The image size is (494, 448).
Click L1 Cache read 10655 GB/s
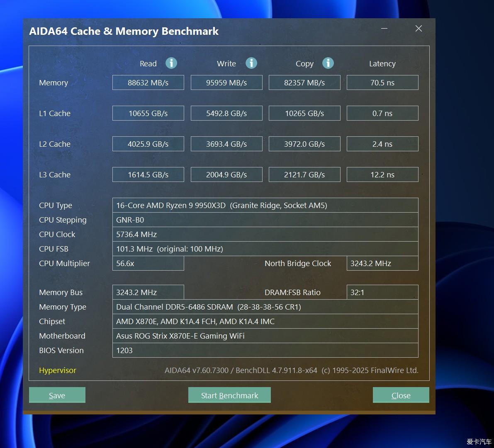coord(148,113)
